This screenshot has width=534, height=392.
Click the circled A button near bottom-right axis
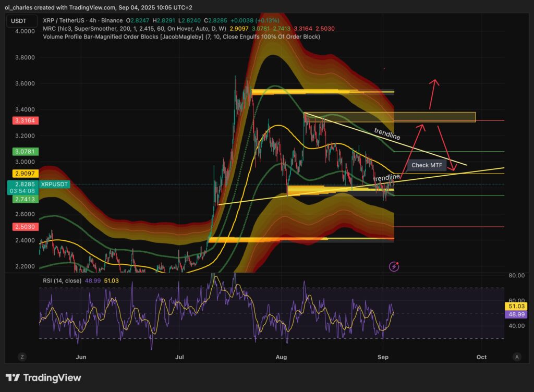tap(517, 357)
